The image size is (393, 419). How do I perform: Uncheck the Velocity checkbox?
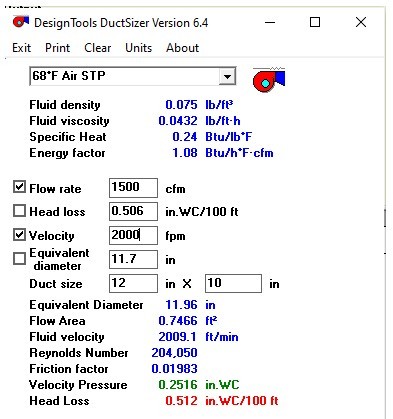(19, 235)
